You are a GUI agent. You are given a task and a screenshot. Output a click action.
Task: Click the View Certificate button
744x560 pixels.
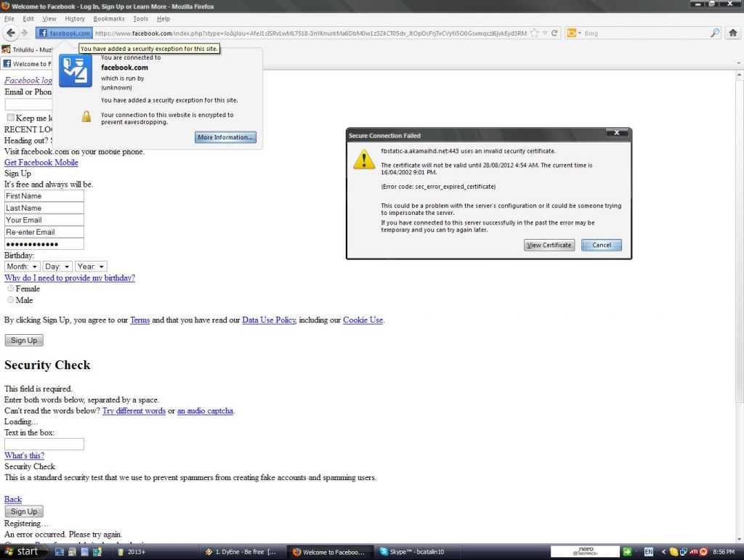pos(549,245)
